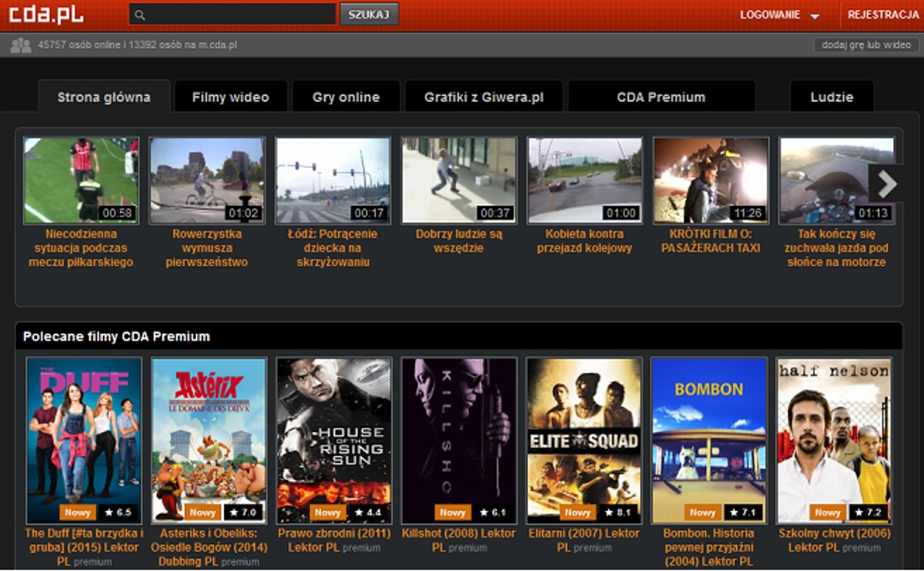Click the 6.5 star rating on The Duff
924x571 pixels.
click(x=119, y=512)
